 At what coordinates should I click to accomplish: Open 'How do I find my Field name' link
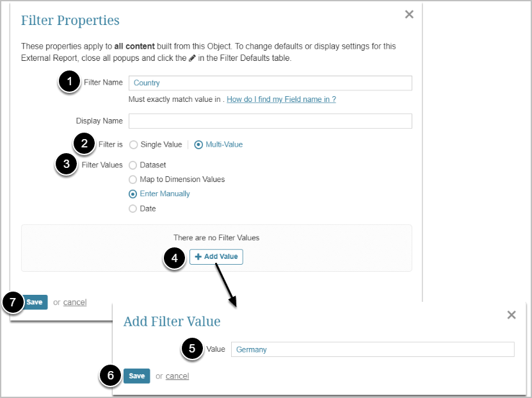coord(281,99)
